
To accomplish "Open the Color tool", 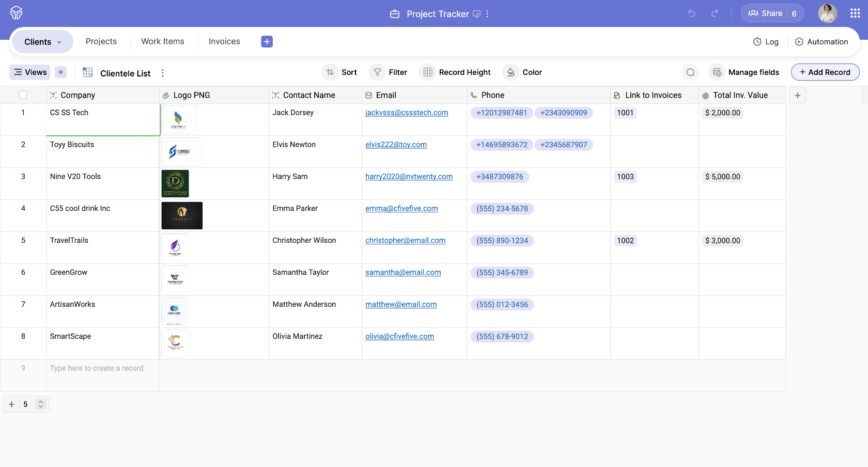I will 522,72.
